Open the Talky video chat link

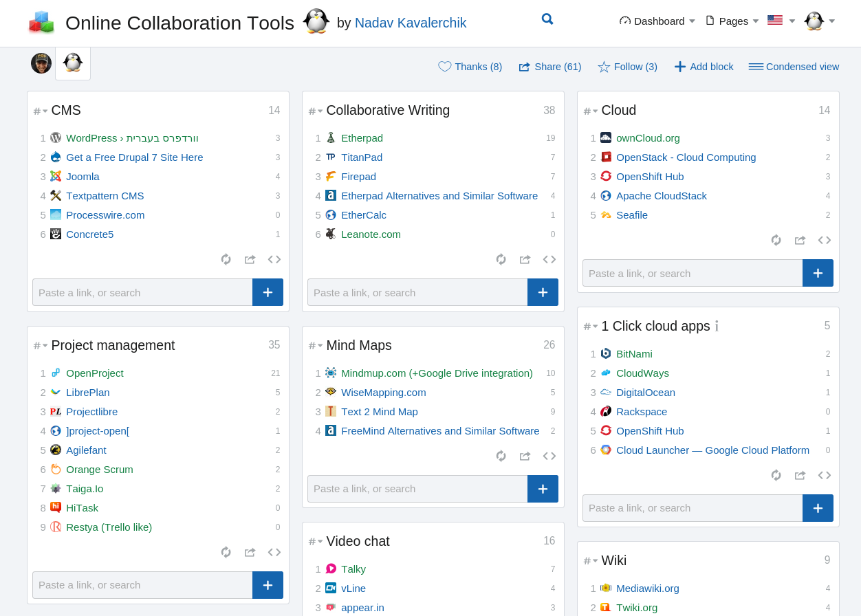pos(353,569)
